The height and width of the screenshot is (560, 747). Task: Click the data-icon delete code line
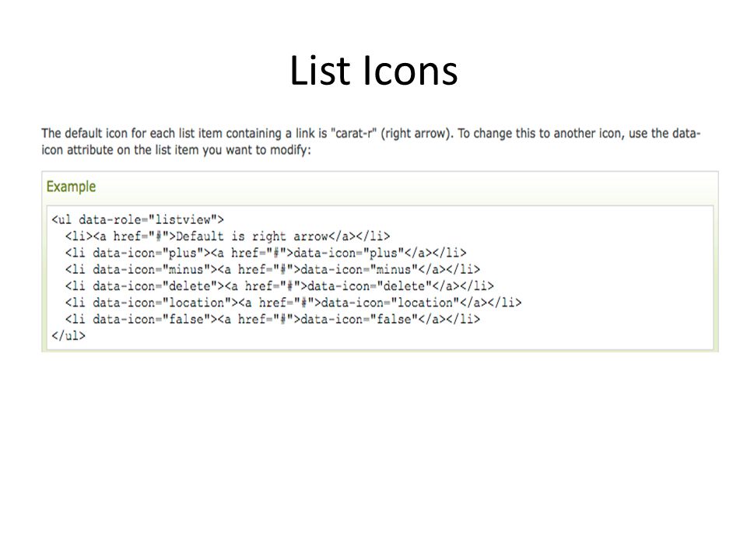279,286
